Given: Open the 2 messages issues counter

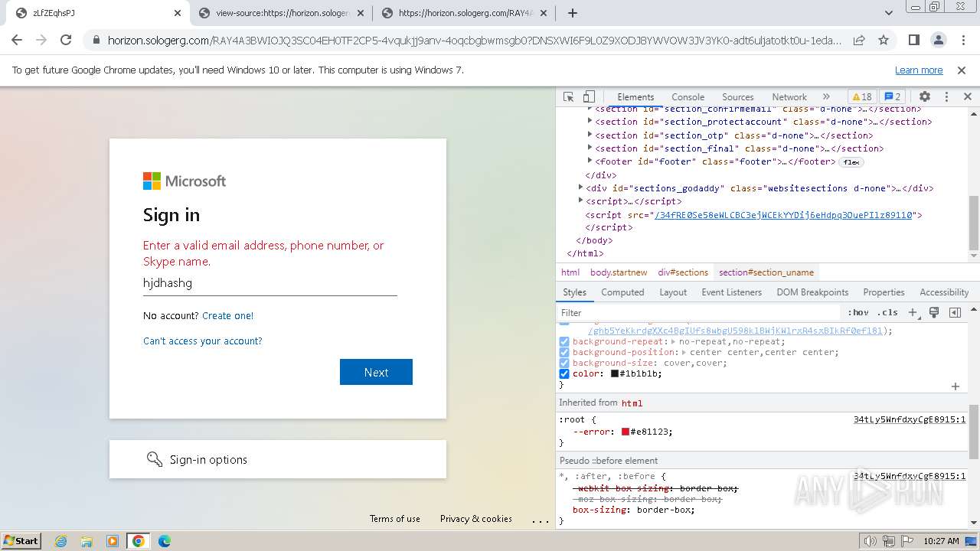Looking at the screenshot, I should [x=893, y=97].
